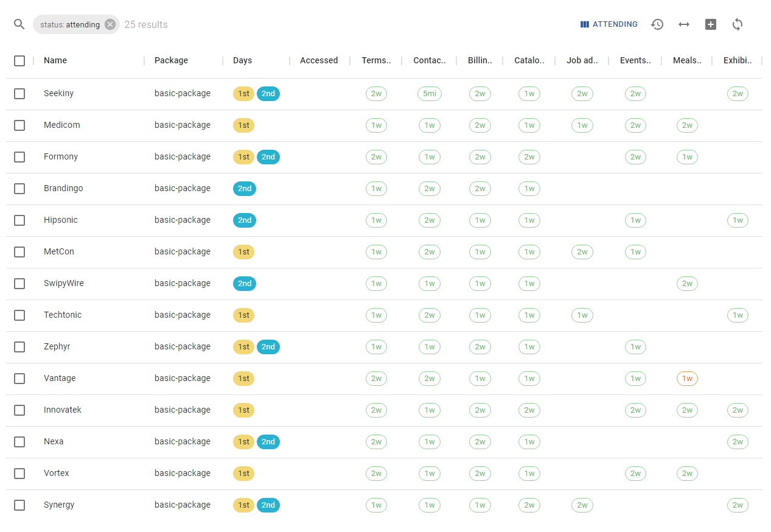This screenshot has height=532, width=771.
Task: Select the Vantage row checkbox
Action: 19,379
